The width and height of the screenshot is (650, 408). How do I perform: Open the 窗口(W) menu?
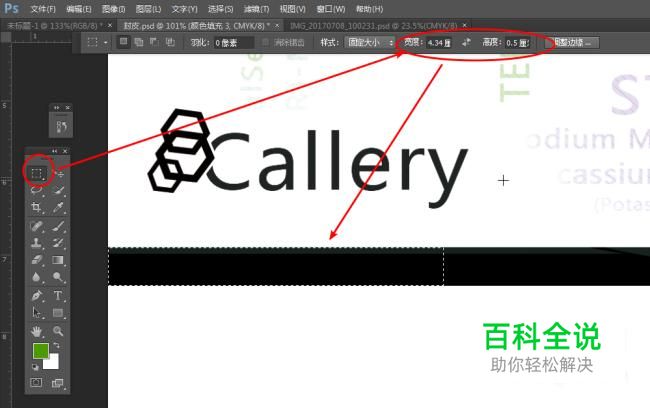click(x=331, y=9)
